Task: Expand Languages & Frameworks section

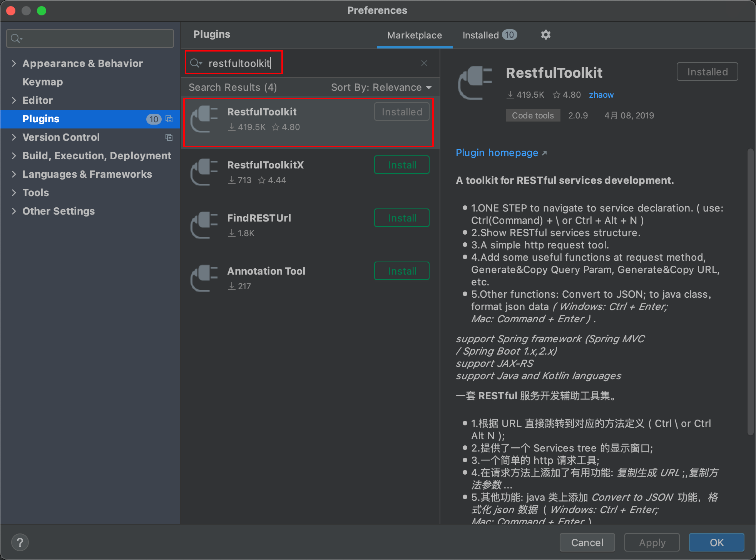Action: 14,174
